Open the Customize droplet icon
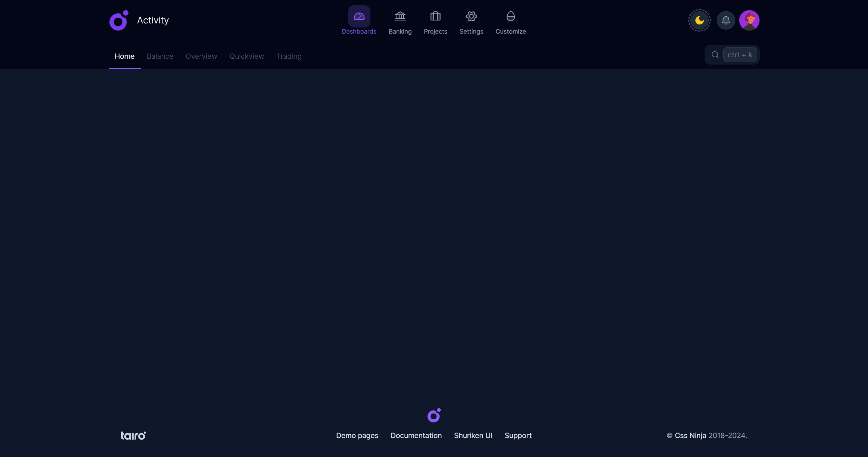This screenshot has height=457, width=868. tap(510, 16)
